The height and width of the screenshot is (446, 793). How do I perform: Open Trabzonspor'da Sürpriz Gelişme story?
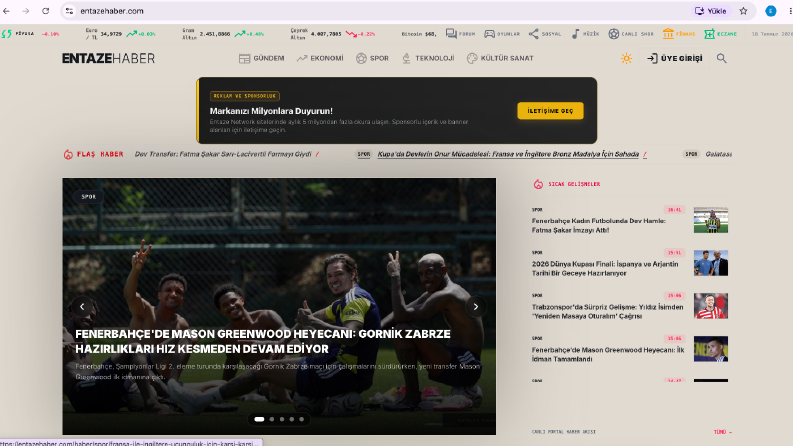(x=607, y=311)
